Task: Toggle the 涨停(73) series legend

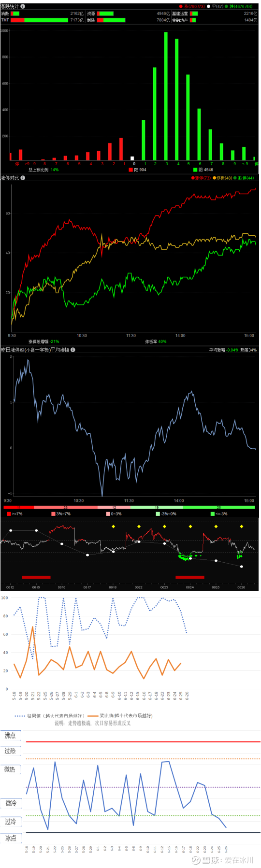Action: pyautogui.click(x=201, y=178)
